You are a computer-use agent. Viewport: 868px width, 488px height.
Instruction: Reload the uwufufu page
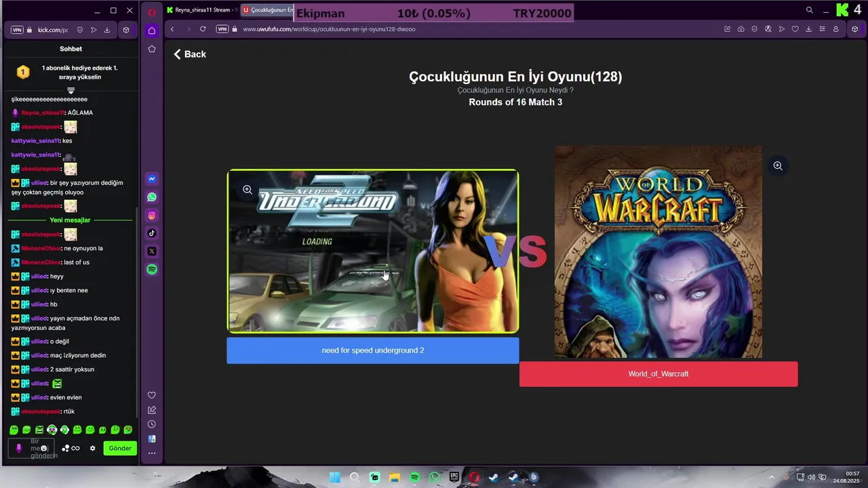point(203,29)
